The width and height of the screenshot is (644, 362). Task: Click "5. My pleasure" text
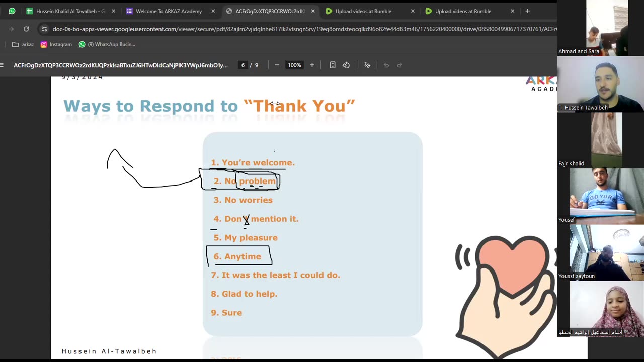click(246, 238)
